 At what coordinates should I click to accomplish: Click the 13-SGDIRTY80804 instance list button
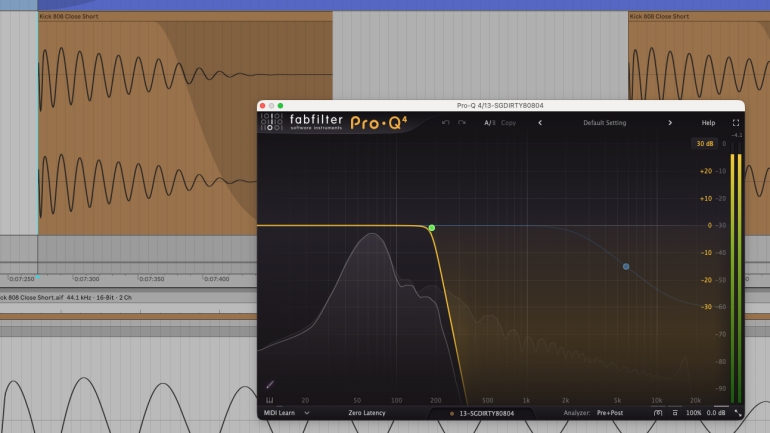(483, 413)
